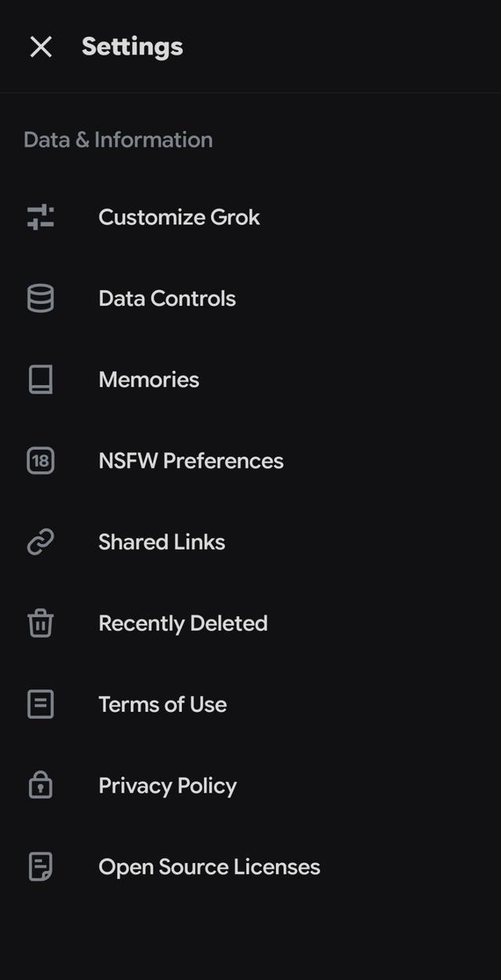Open the Data Controls section
This screenshot has height=980, width=501.
tap(167, 298)
